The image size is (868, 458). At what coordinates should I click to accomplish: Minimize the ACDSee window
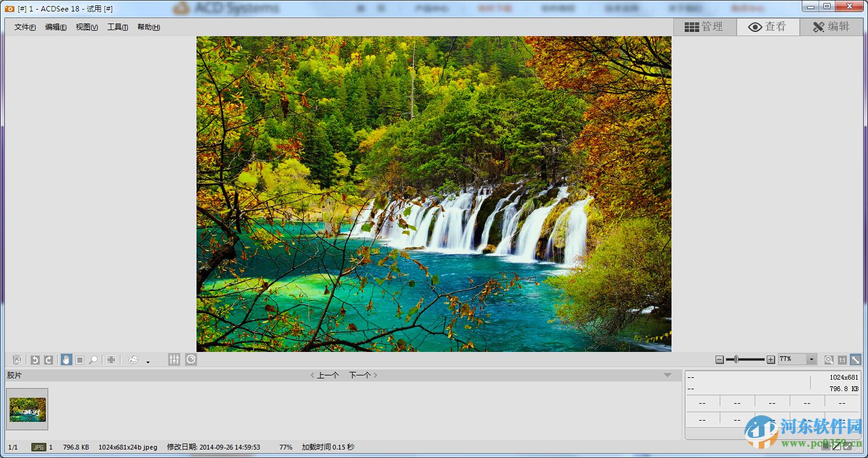point(811,6)
